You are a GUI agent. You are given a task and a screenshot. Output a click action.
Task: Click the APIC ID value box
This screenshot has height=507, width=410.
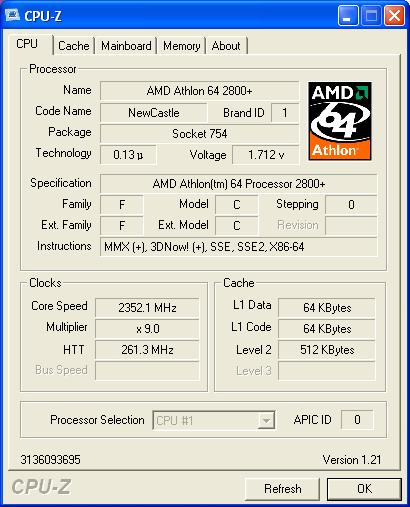pyautogui.click(x=357, y=420)
